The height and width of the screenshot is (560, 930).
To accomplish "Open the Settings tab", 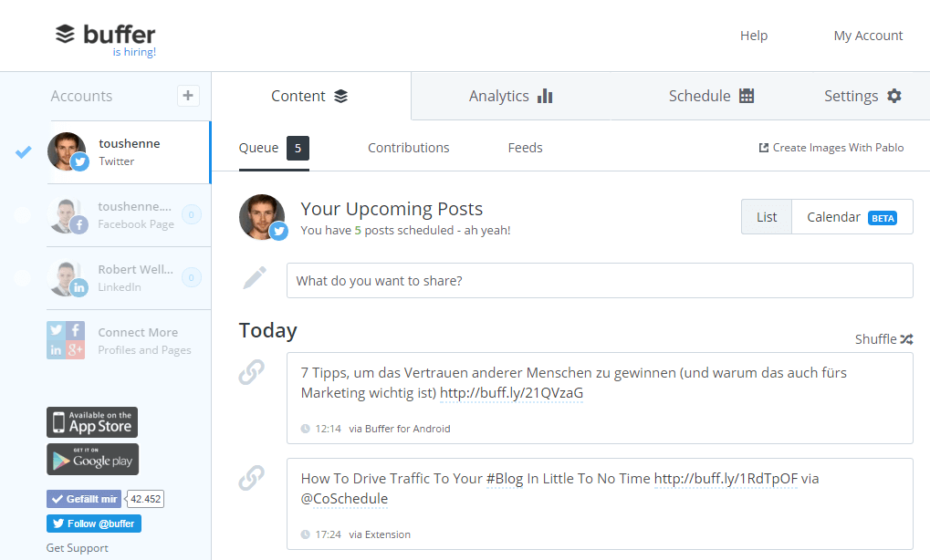I will (862, 96).
